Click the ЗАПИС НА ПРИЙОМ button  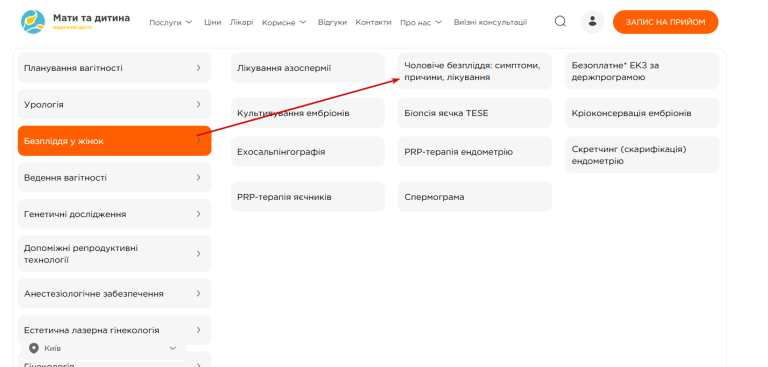tap(665, 22)
